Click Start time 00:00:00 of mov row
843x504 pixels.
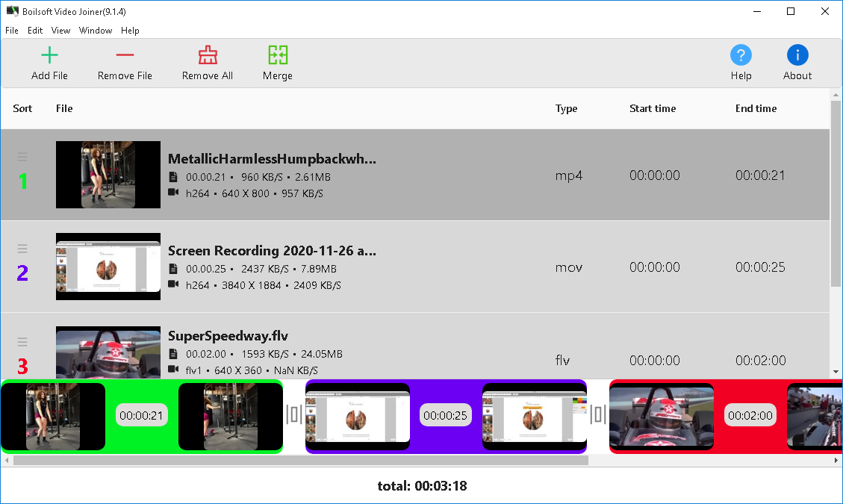pos(655,267)
